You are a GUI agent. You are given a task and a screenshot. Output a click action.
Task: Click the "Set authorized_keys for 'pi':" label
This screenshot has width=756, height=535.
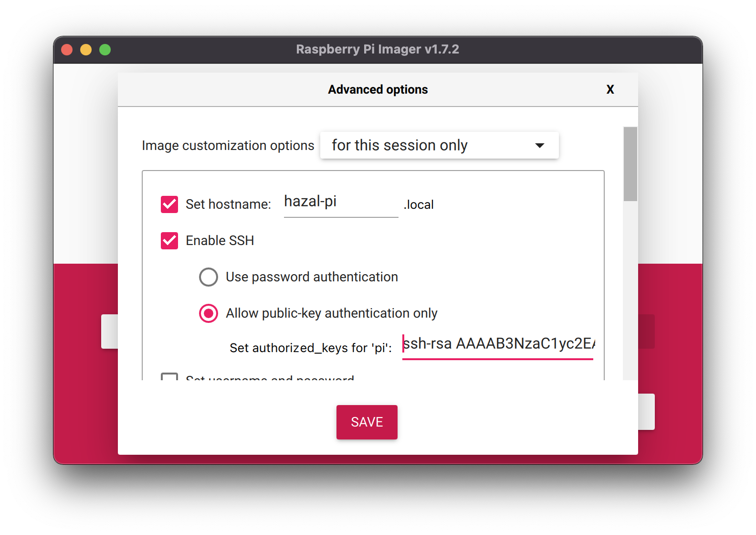[311, 348]
